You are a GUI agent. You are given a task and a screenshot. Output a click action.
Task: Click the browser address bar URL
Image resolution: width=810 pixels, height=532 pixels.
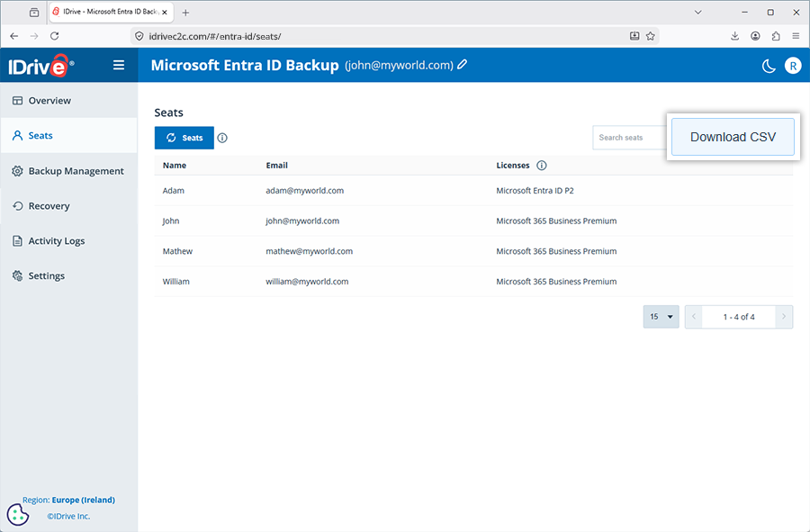coord(215,36)
